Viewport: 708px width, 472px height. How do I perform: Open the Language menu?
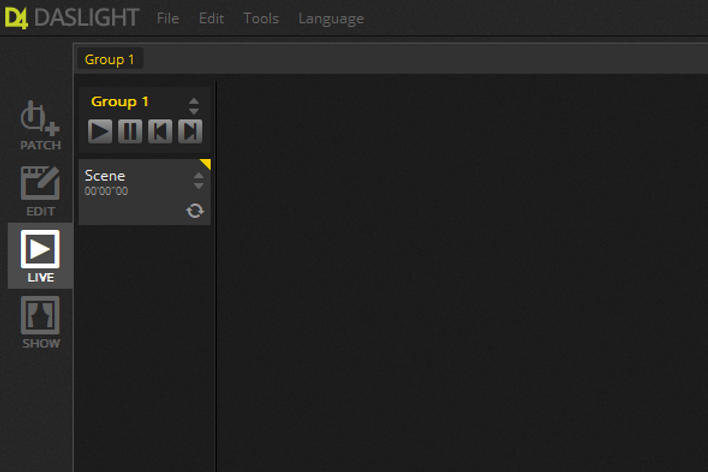click(331, 19)
